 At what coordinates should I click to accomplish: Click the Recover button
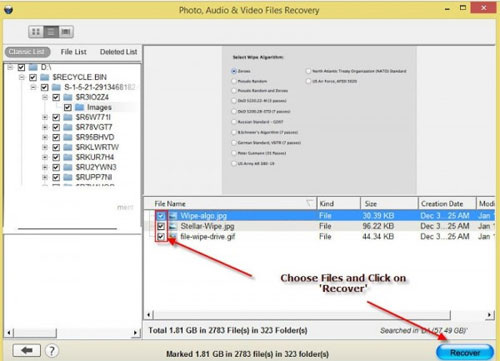coord(465,352)
